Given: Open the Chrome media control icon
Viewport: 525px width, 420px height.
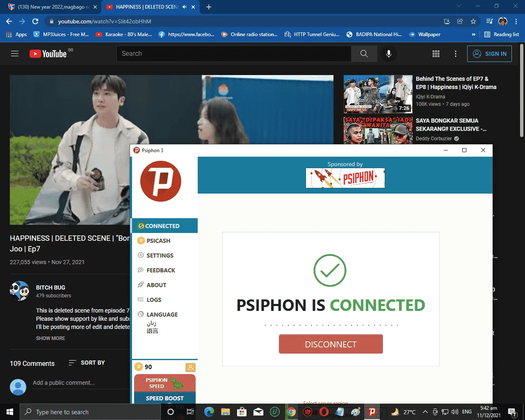Looking at the screenshot, I should pyautogui.click(x=489, y=21).
